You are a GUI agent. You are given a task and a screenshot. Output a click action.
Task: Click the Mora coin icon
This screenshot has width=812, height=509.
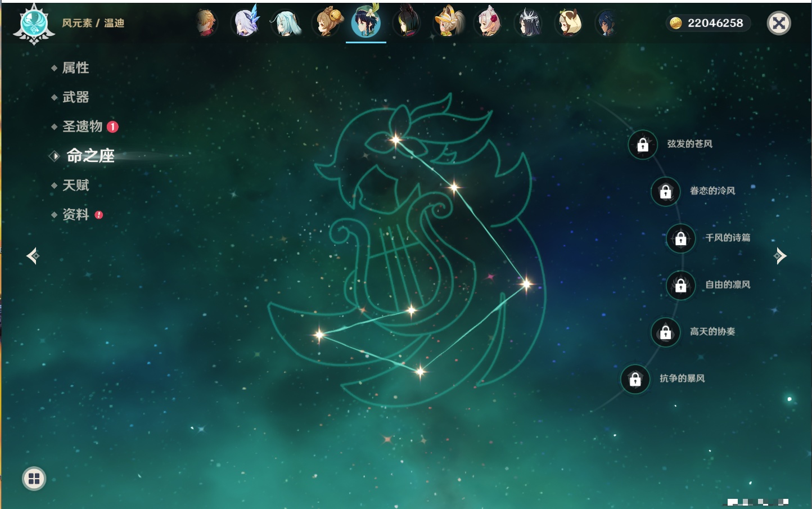[x=675, y=23]
